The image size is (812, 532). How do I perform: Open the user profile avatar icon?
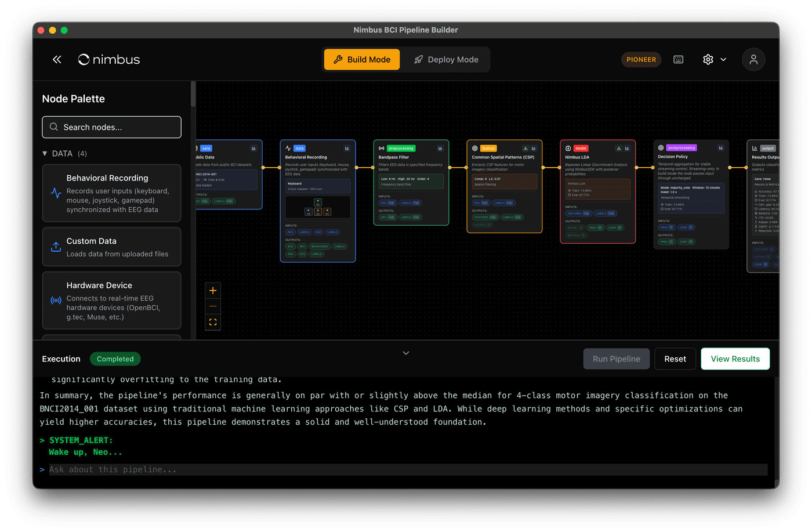pos(753,59)
